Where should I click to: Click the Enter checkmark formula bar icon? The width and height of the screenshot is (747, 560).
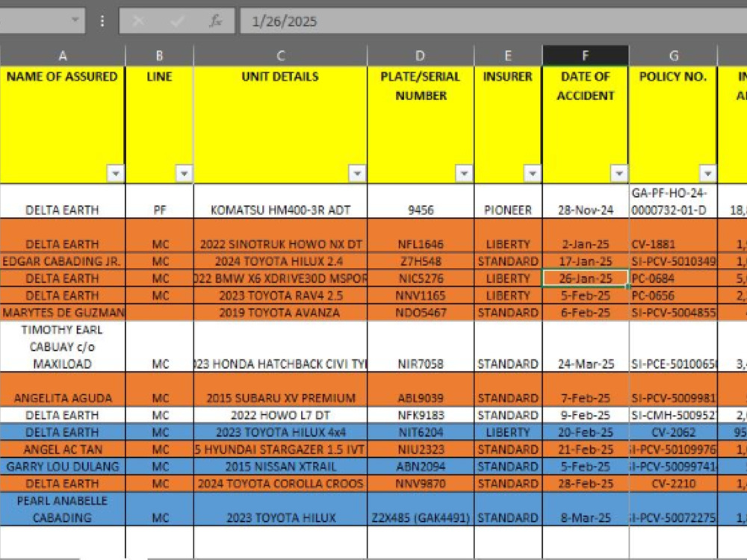[x=177, y=21]
